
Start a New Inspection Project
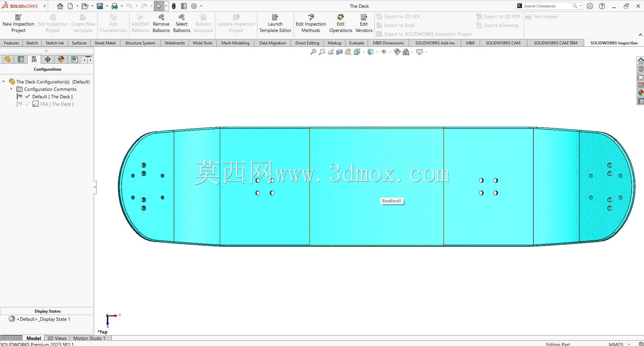pos(18,24)
